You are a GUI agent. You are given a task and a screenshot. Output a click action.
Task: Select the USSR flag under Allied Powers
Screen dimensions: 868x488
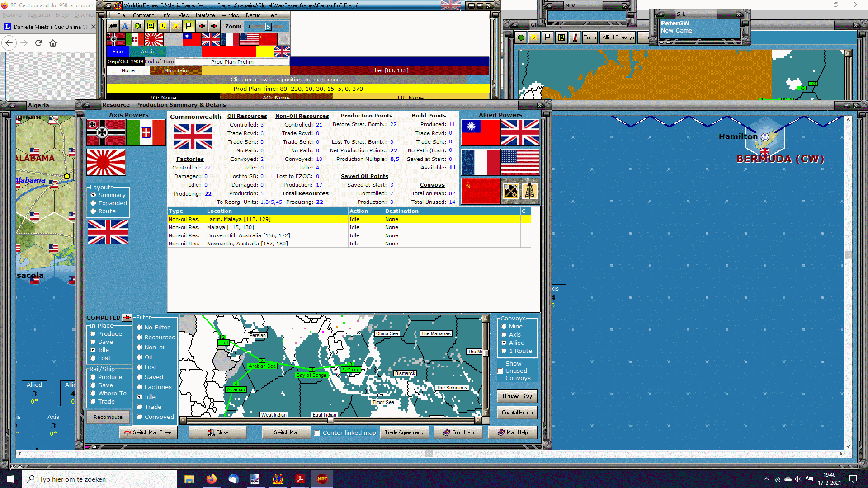pos(481,191)
